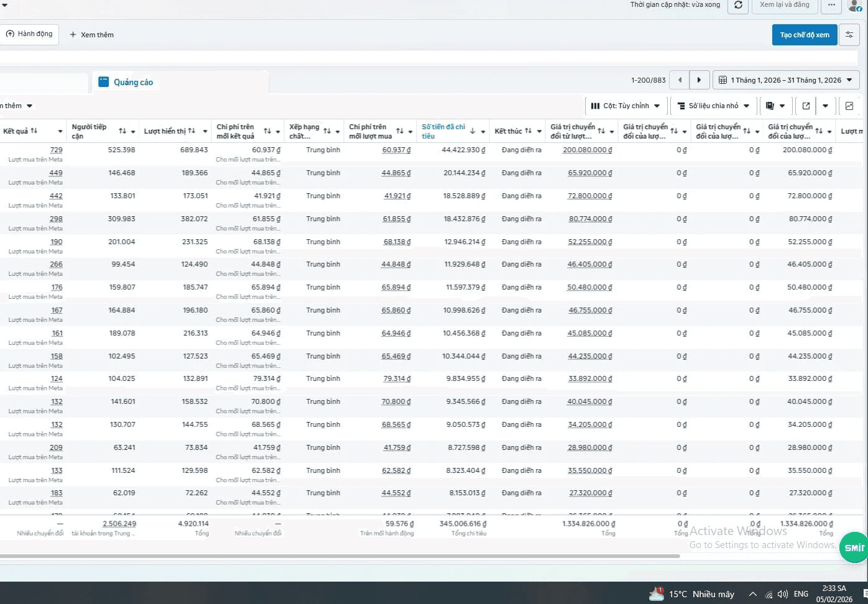Click the export table data icon

click(x=806, y=106)
